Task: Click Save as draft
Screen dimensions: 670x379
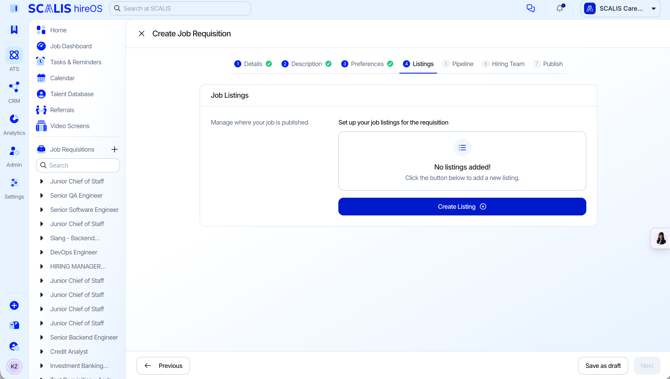Action: [x=603, y=366]
